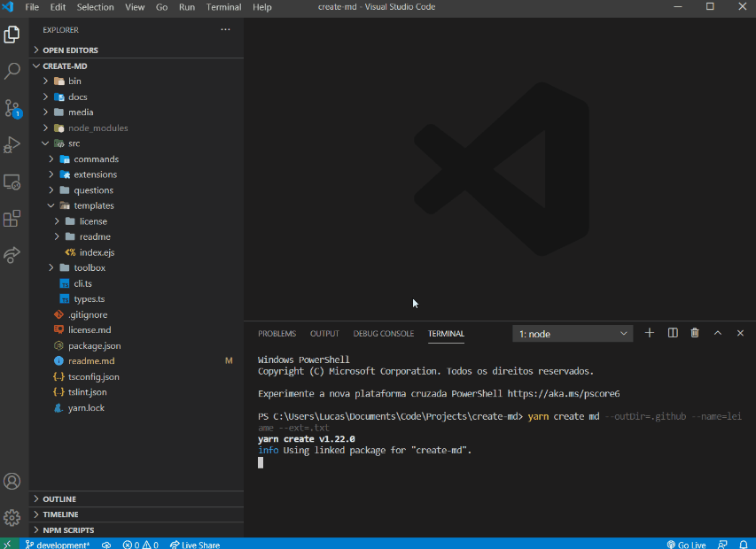Switch to the Debug Console tab

tap(383, 333)
